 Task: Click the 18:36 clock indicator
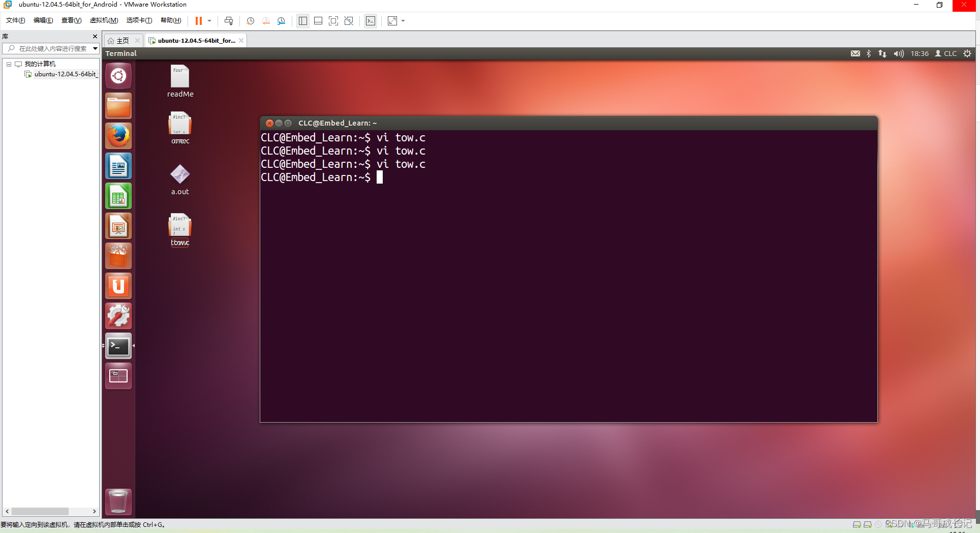tap(920, 53)
